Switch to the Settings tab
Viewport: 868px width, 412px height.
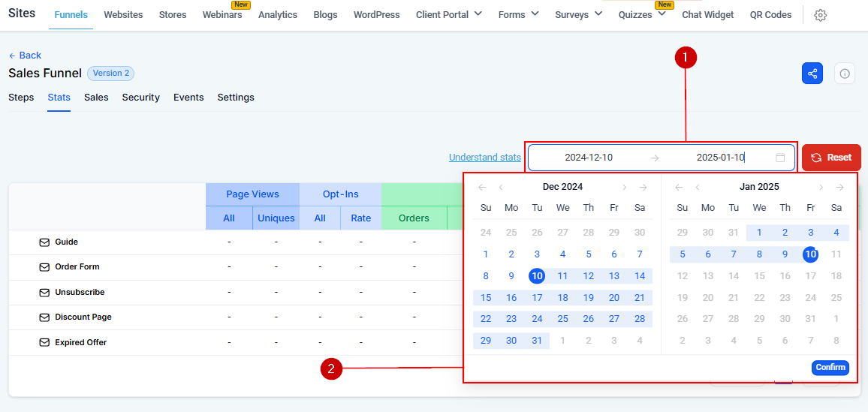coord(236,98)
